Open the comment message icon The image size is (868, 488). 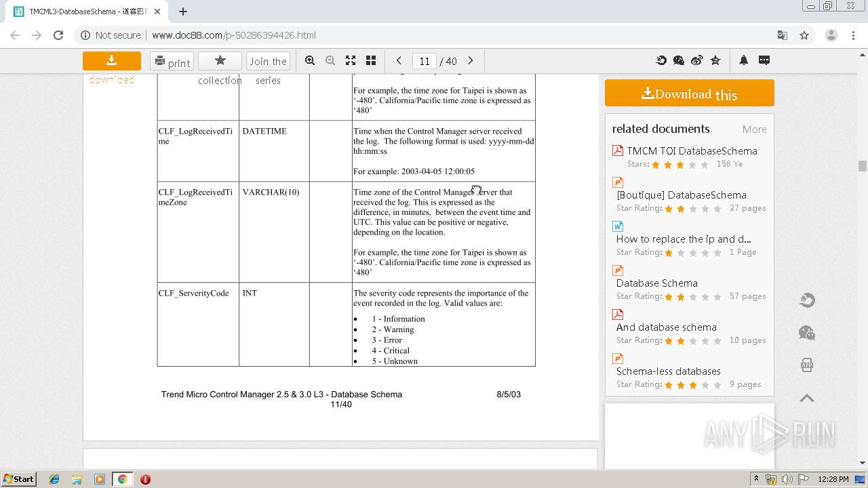tap(764, 60)
